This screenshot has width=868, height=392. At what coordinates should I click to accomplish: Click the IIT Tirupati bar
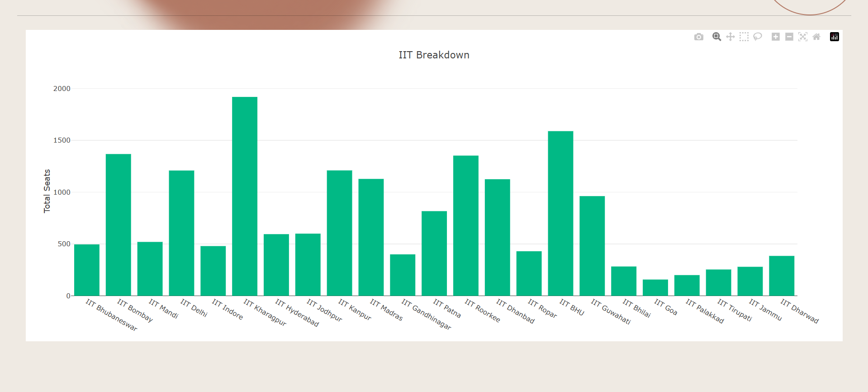point(719,282)
